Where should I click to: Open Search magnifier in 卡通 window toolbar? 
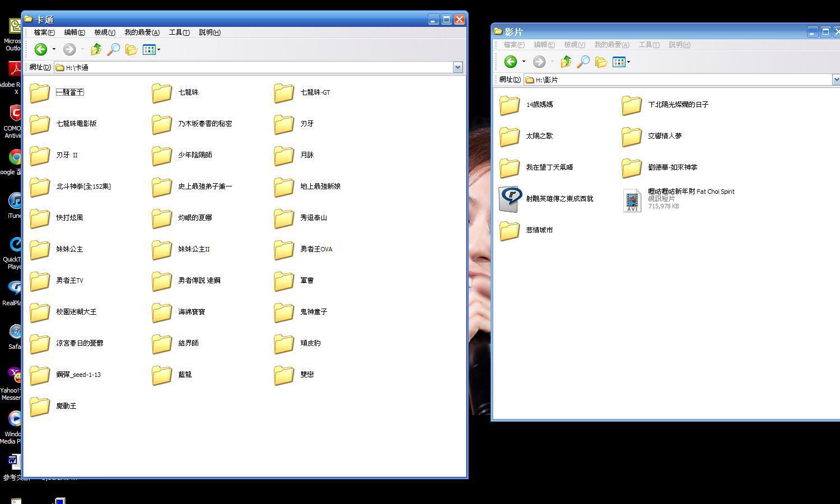click(113, 49)
